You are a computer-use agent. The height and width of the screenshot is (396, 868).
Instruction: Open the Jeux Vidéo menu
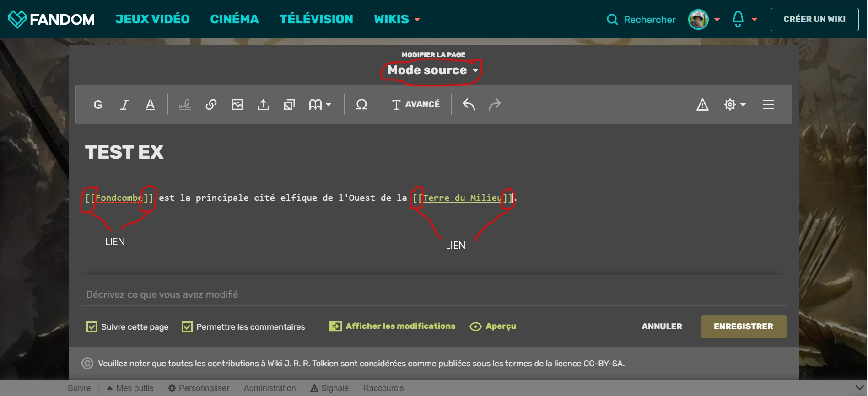point(152,19)
